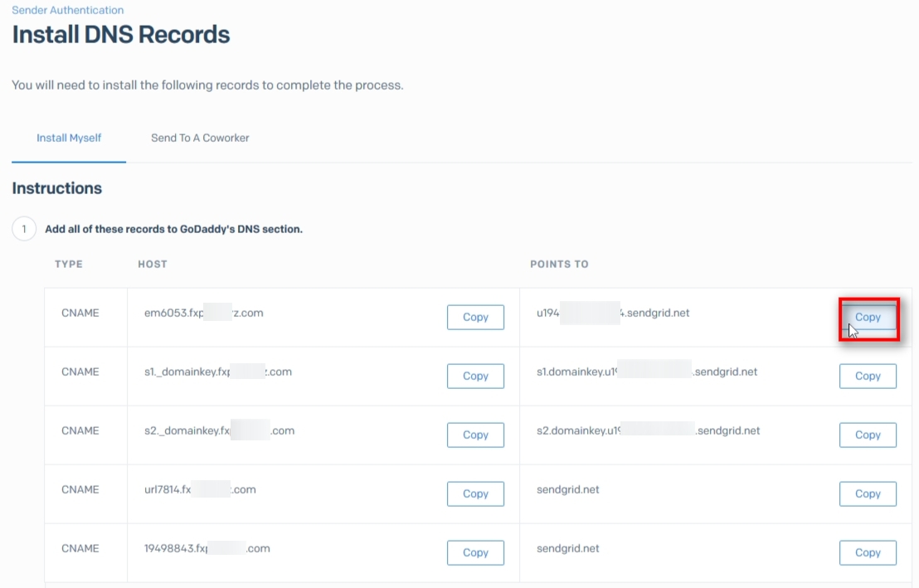The height and width of the screenshot is (588, 919).
Task: Copy the s1.domainkey sendgrid.net destination
Action: (868, 376)
